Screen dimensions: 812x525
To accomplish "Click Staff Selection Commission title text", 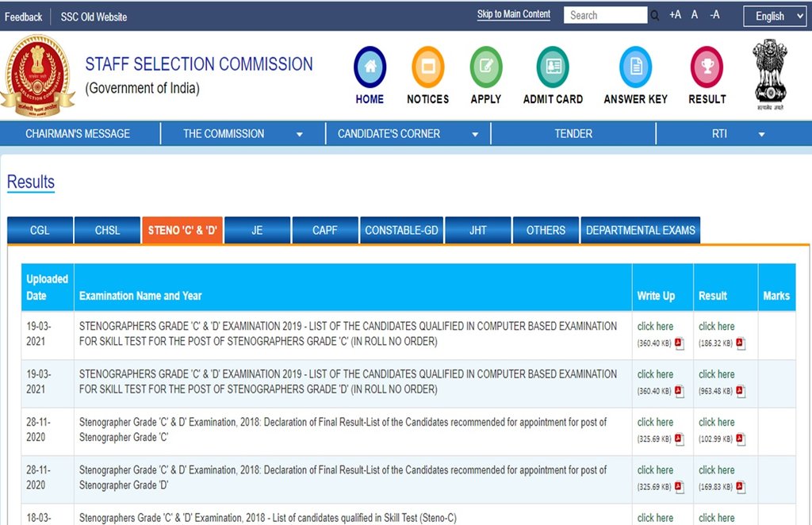I will 199,63.
